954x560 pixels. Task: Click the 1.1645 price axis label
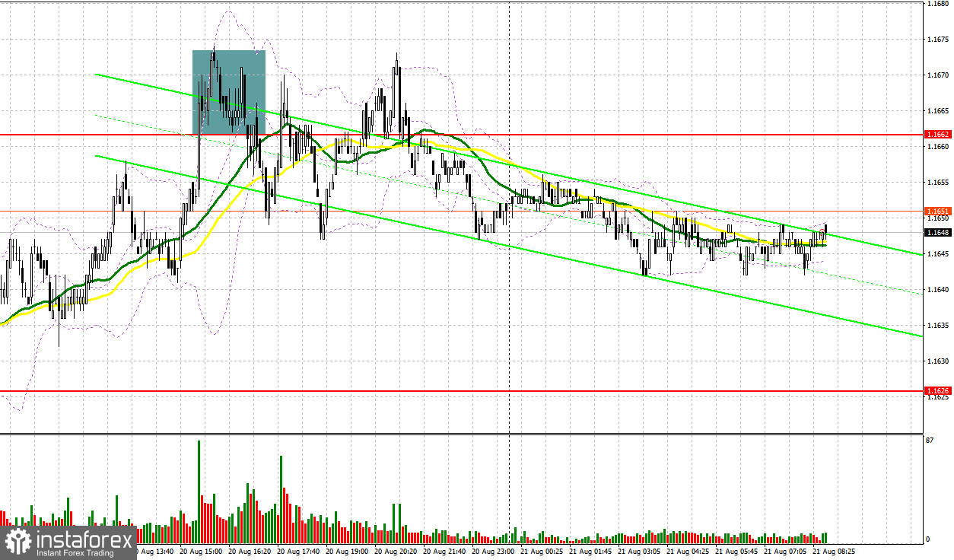pyautogui.click(x=937, y=254)
